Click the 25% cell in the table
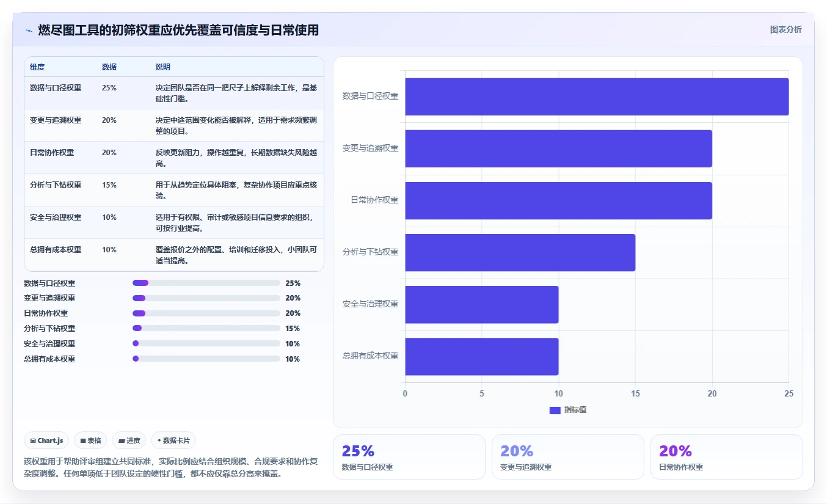The height and width of the screenshot is (504, 827). point(109,88)
